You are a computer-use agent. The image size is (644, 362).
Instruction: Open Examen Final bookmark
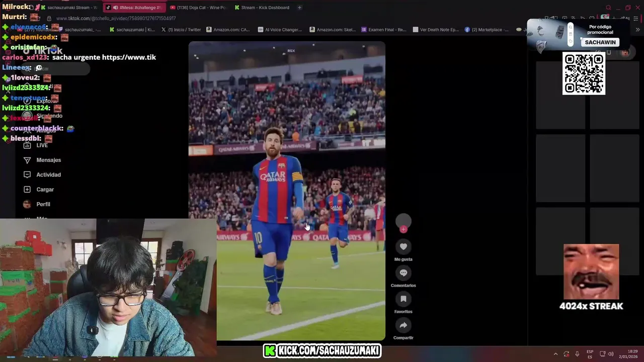click(384, 30)
